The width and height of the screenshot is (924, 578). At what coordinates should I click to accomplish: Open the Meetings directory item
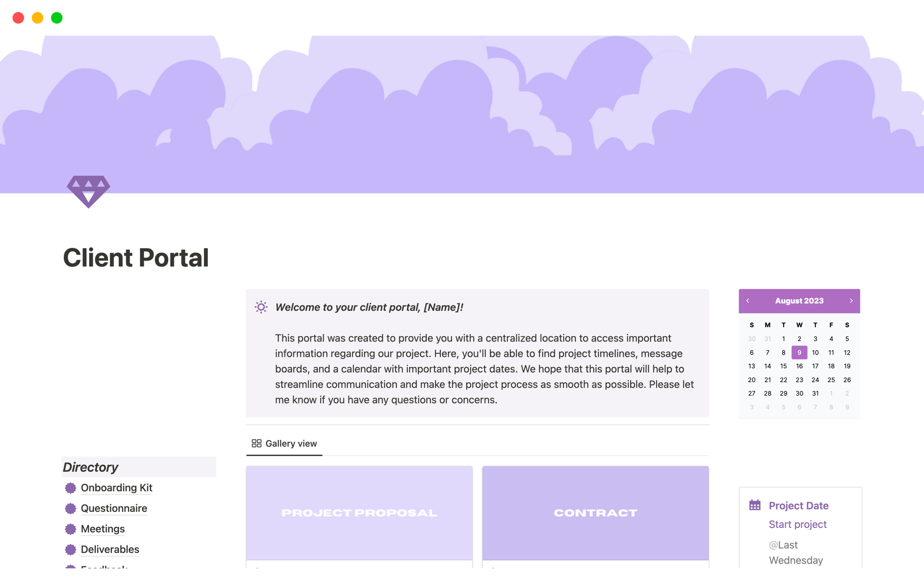102,528
